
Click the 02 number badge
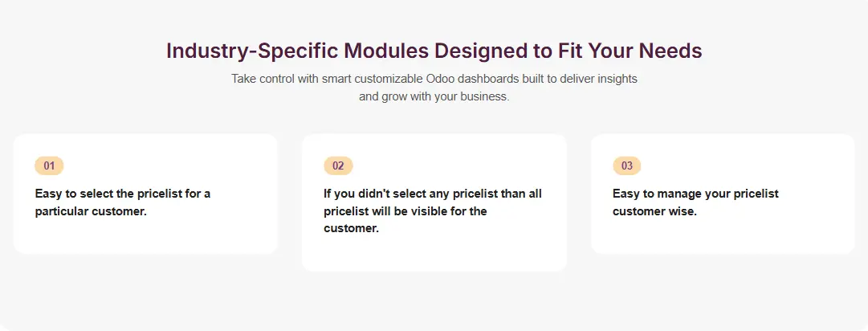(338, 166)
